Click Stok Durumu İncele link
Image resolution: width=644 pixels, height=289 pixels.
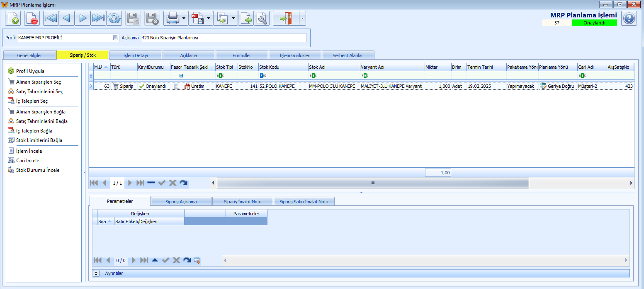[x=37, y=170]
